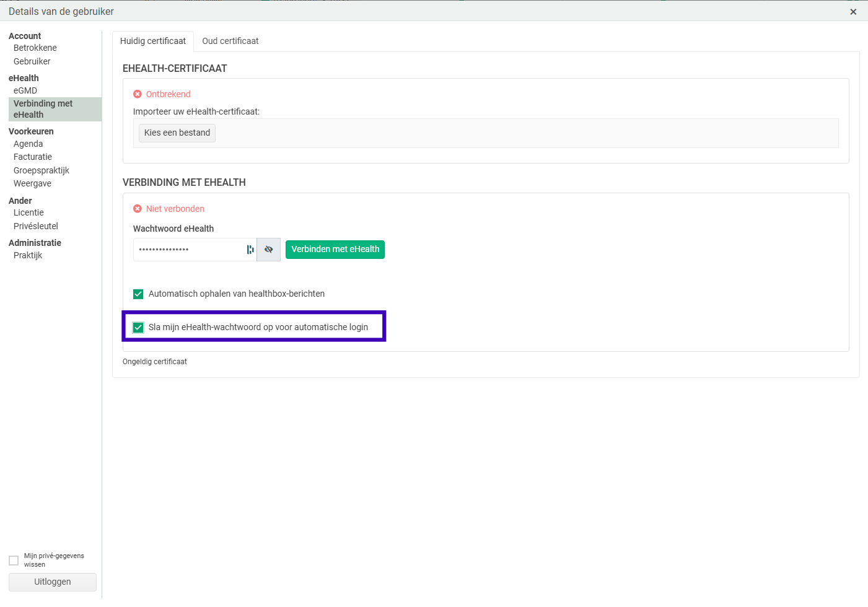The image size is (868, 607).
Task: Check the Mijn privé-gegevens wissen box
Action: pos(14,561)
